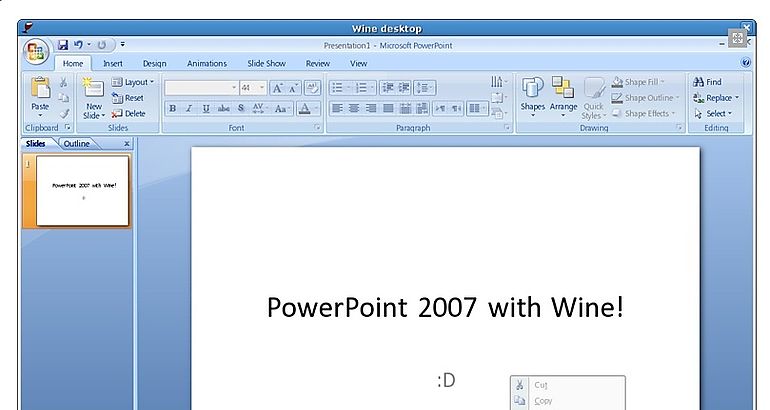
Task: Switch to the Outline pane tab
Action: click(77, 144)
